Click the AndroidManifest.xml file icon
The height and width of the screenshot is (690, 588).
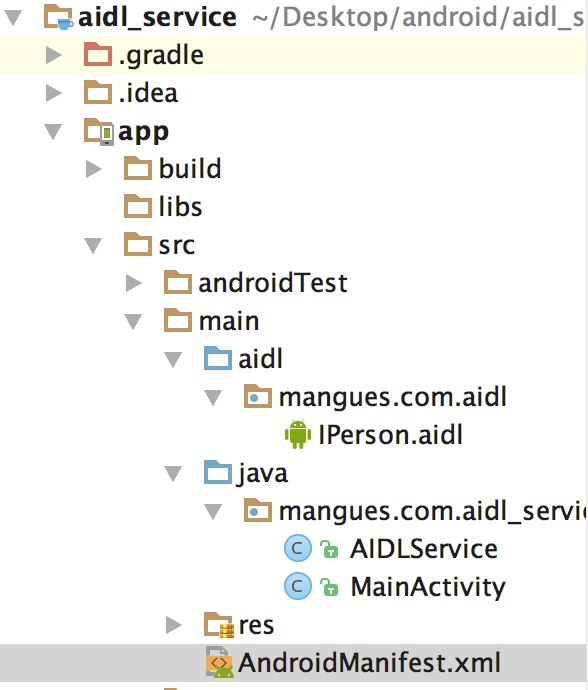click(x=220, y=662)
